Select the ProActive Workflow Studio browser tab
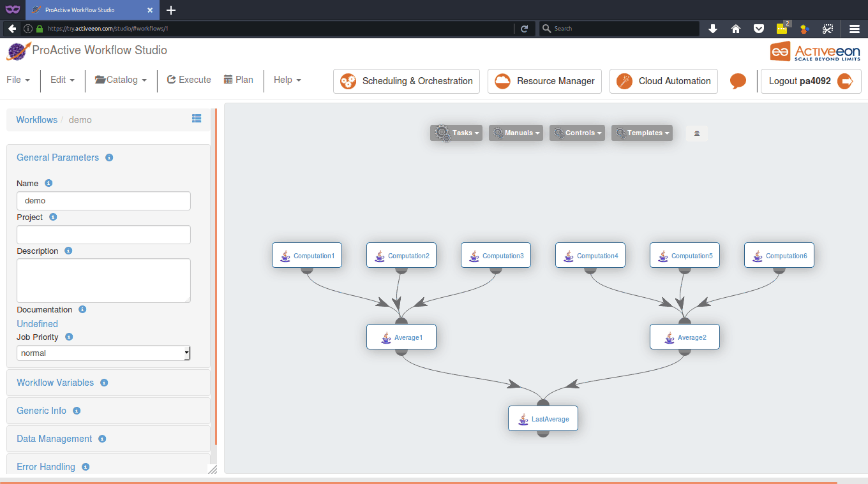This screenshot has height=484, width=868. [x=93, y=10]
